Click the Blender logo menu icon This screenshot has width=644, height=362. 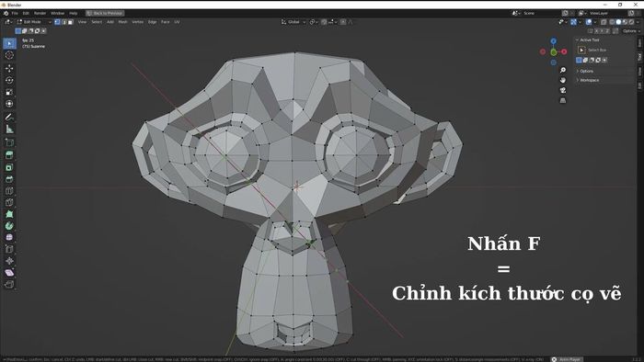[x=6, y=13]
